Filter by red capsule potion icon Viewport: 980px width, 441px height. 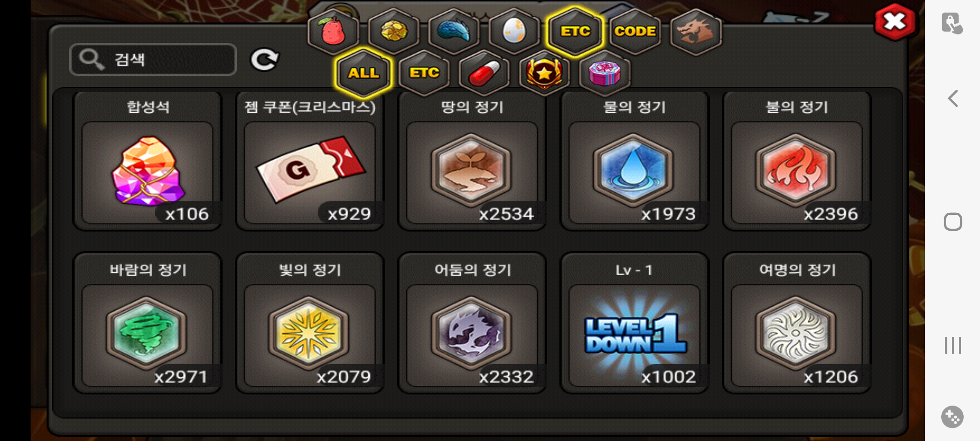(484, 73)
